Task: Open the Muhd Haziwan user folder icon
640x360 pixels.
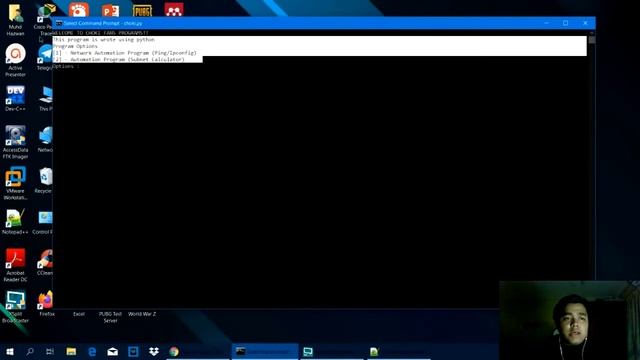Action: click(16, 19)
